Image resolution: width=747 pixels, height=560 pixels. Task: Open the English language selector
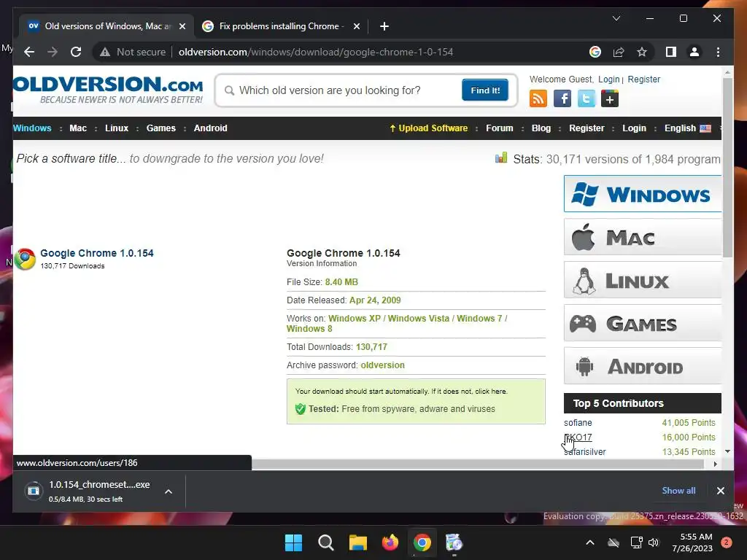[x=687, y=128]
